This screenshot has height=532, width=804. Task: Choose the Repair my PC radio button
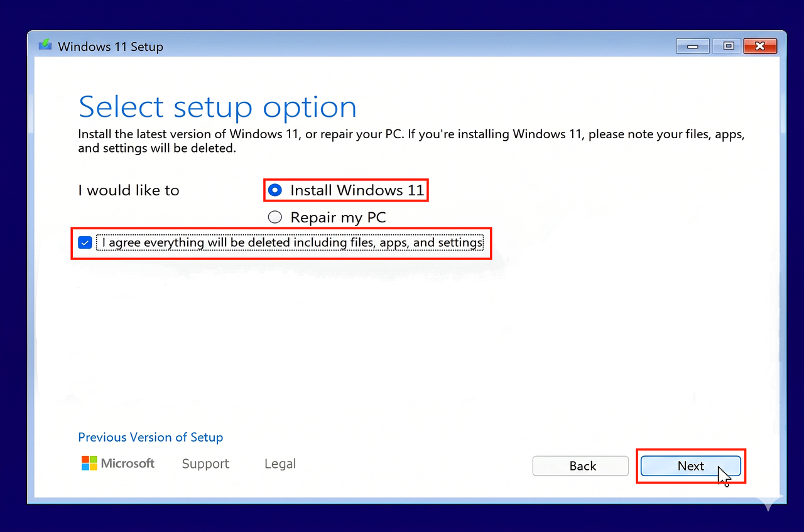274,217
